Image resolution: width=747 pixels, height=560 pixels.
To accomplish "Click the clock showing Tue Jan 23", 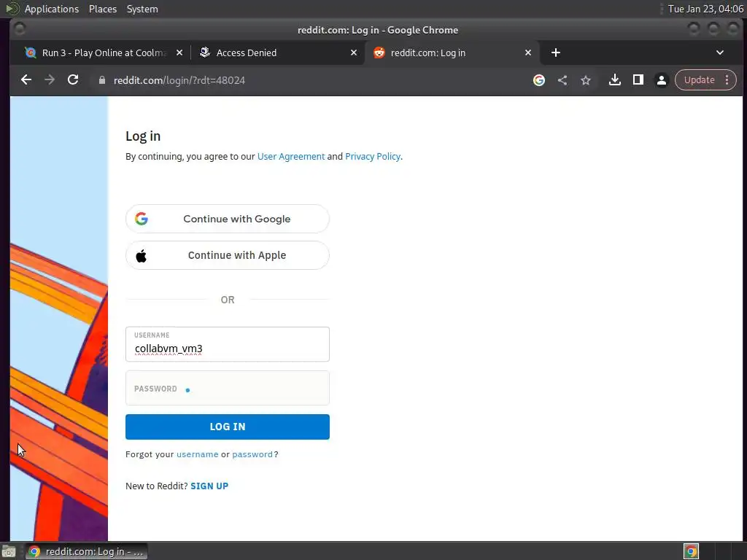I will [705, 9].
